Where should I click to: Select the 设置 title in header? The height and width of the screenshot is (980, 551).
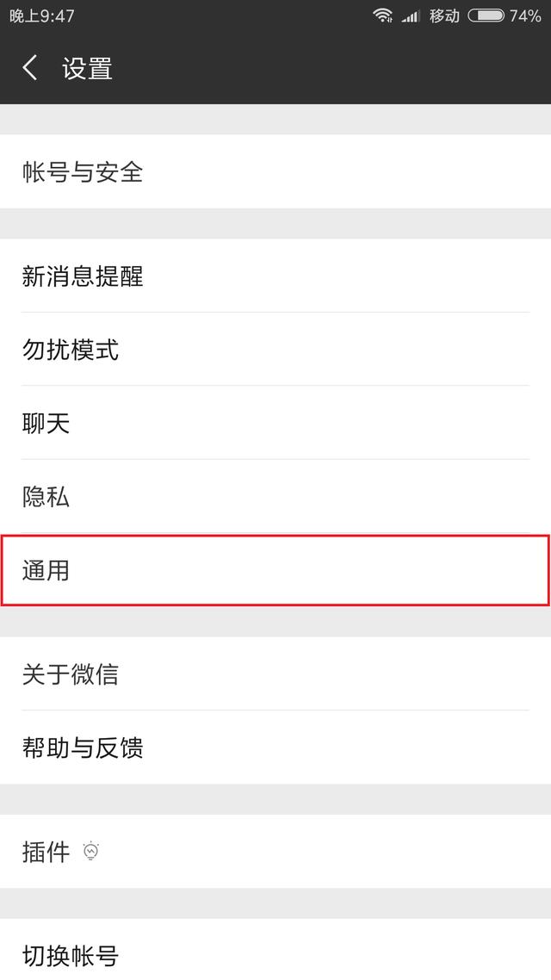[87, 68]
